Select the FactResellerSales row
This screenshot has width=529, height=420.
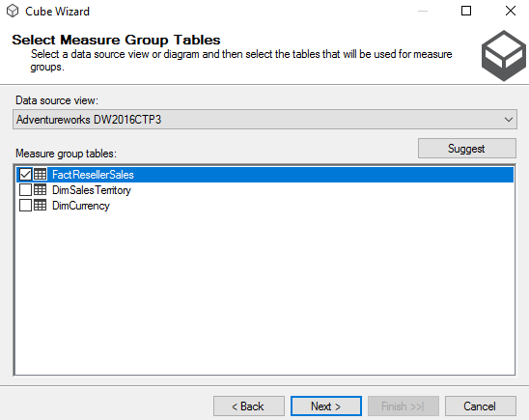264,175
